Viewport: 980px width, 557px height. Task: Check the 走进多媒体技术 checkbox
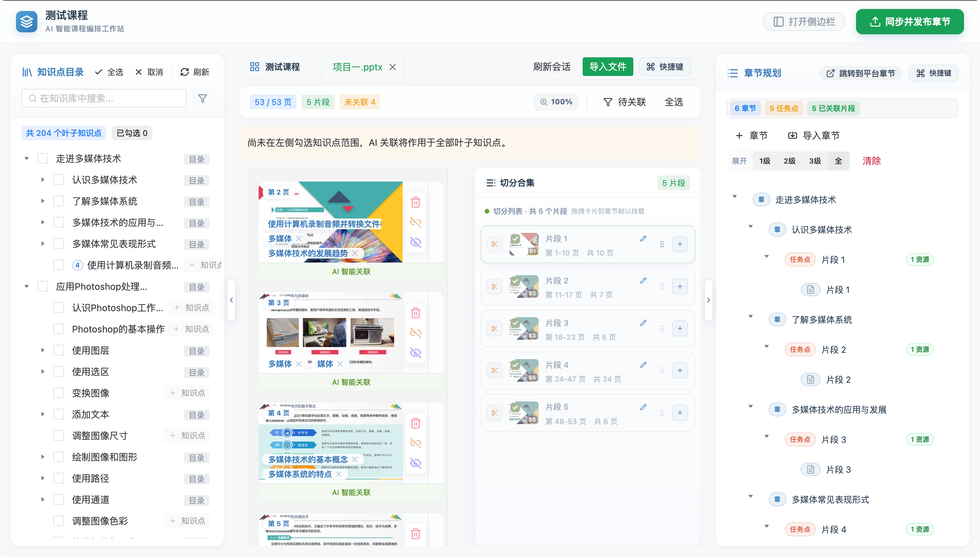[x=42, y=158]
